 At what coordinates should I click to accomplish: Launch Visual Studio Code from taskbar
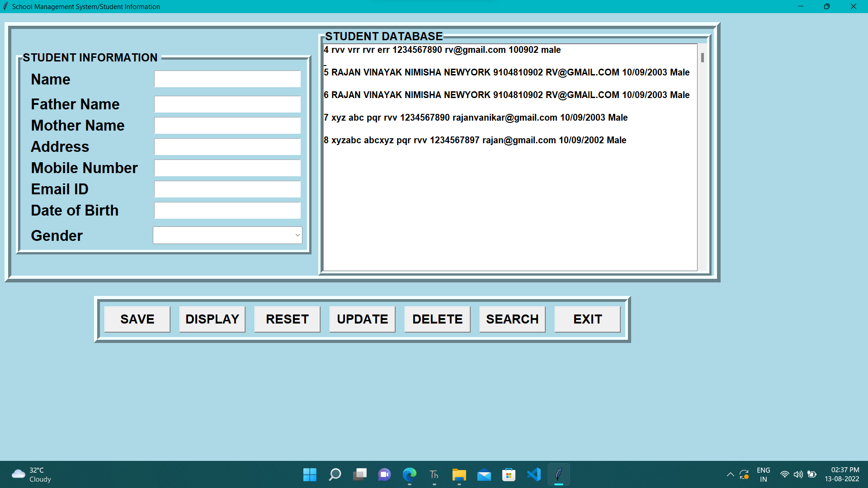533,474
